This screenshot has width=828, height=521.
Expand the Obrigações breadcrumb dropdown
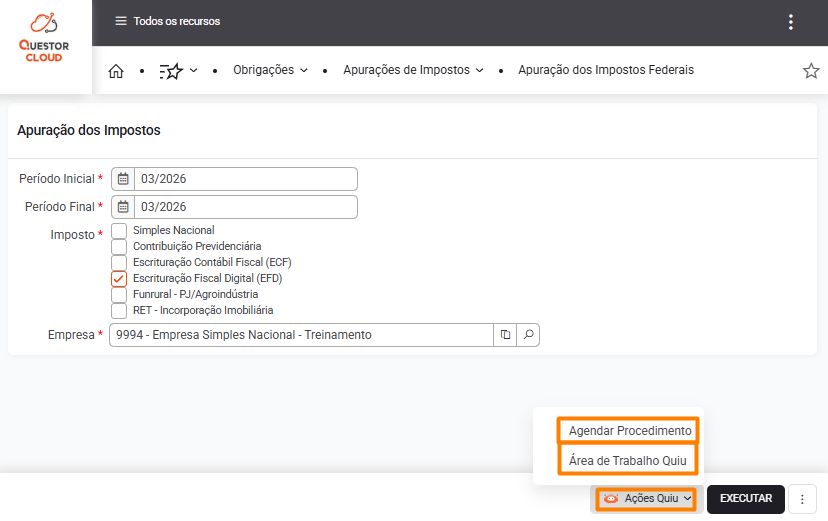click(x=270, y=71)
